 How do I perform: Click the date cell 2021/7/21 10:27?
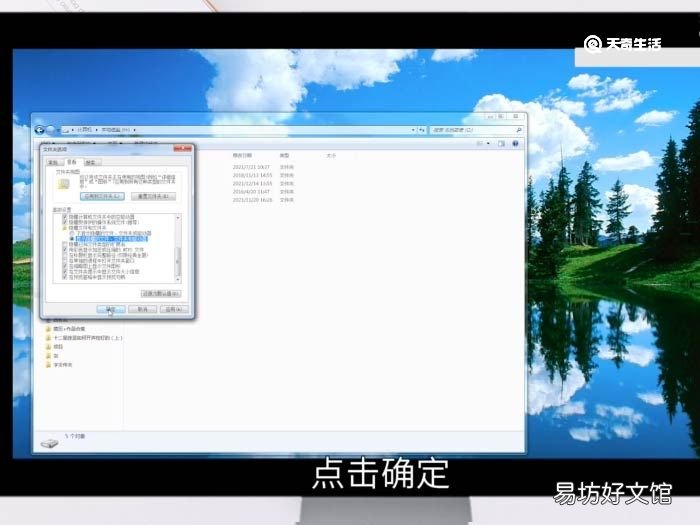click(x=251, y=167)
